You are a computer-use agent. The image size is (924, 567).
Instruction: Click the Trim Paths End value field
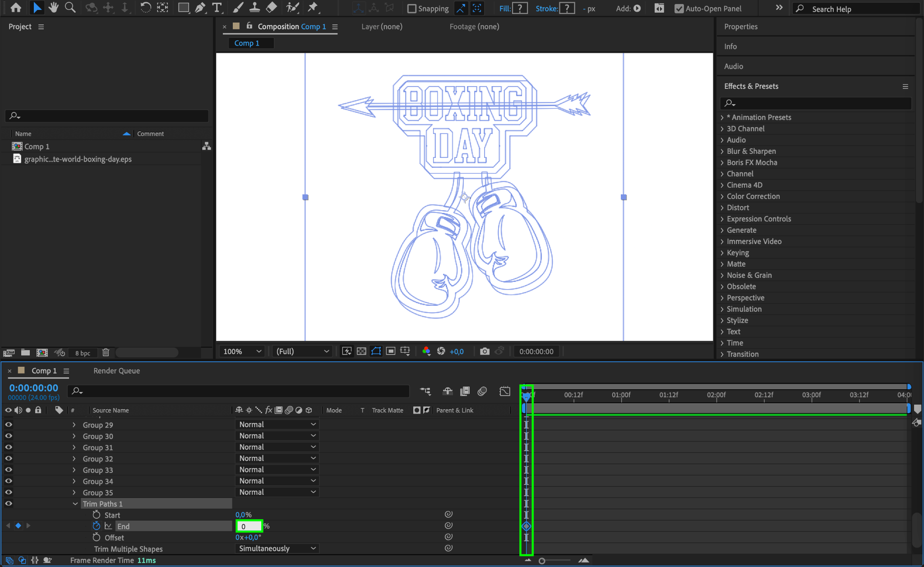pyautogui.click(x=249, y=526)
